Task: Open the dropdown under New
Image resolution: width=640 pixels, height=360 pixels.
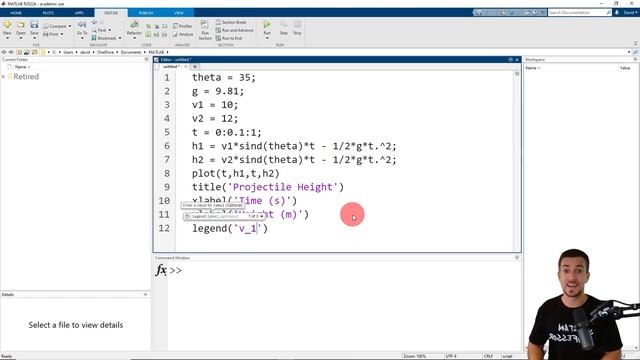Action: [7, 38]
